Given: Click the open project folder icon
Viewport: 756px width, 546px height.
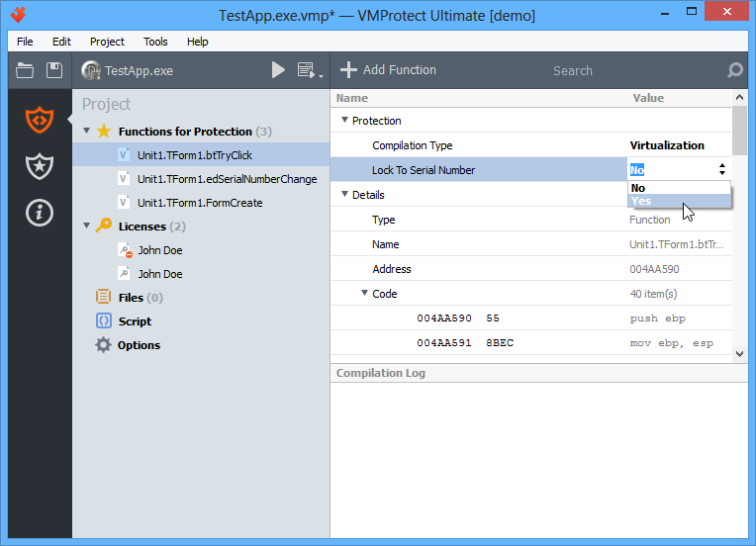Looking at the screenshot, I should pyautogui.click(x=25, y=70).
